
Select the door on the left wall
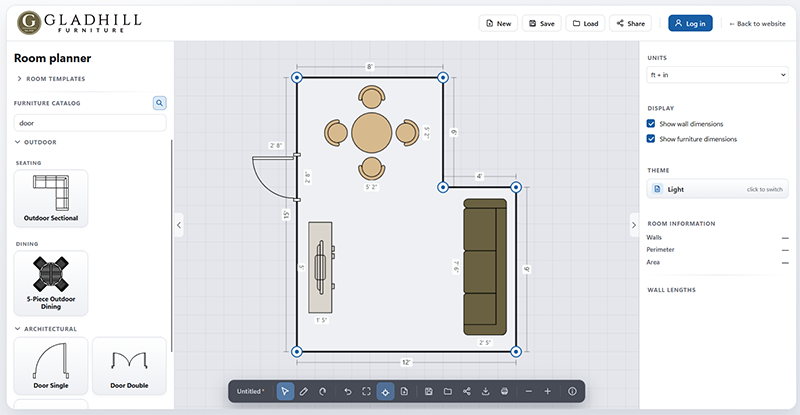(276, 176)
